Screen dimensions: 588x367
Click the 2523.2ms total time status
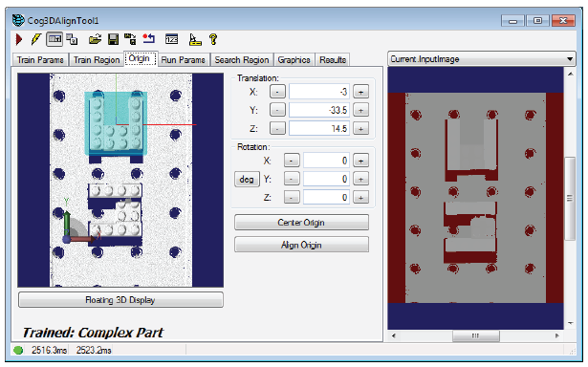(94, 350)
